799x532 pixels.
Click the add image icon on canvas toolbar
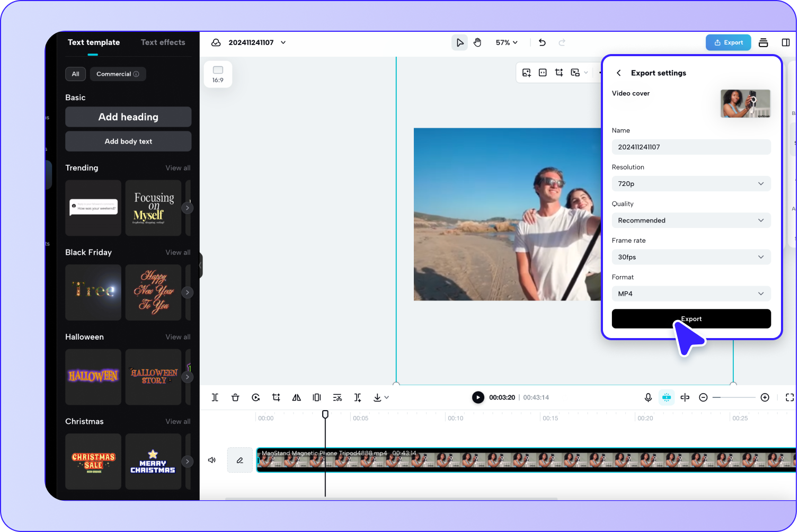tap(526, 73)
